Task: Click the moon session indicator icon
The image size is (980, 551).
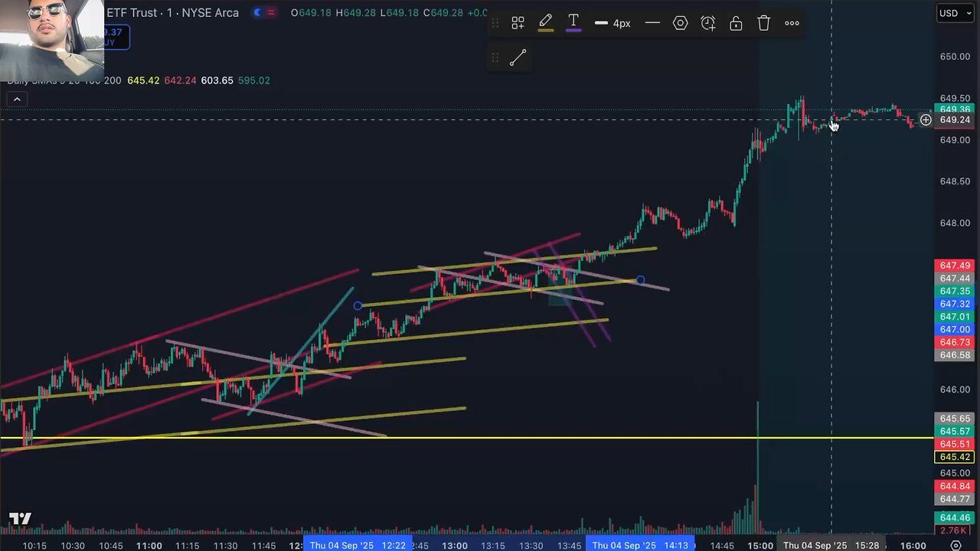Action: (x=257, y=12)
